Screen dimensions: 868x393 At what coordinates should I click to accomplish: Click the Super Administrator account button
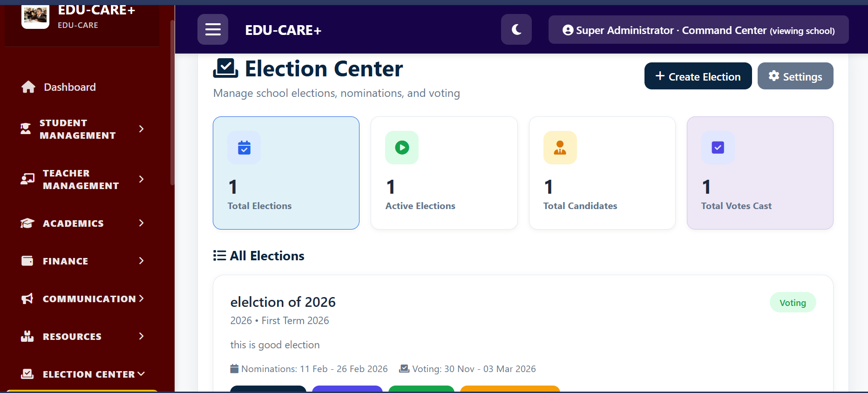tap(698, 30)
